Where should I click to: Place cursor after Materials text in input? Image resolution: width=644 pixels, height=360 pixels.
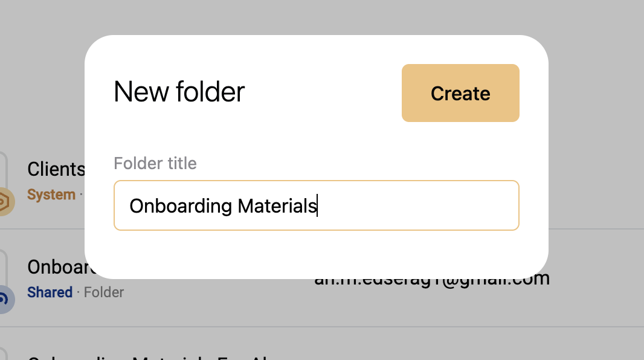click(x=318, y=205)
